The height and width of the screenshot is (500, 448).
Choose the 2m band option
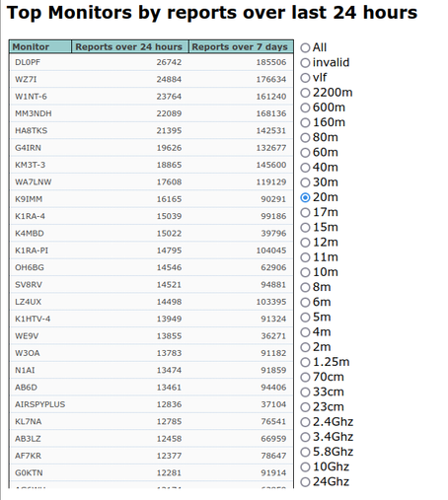305,347
